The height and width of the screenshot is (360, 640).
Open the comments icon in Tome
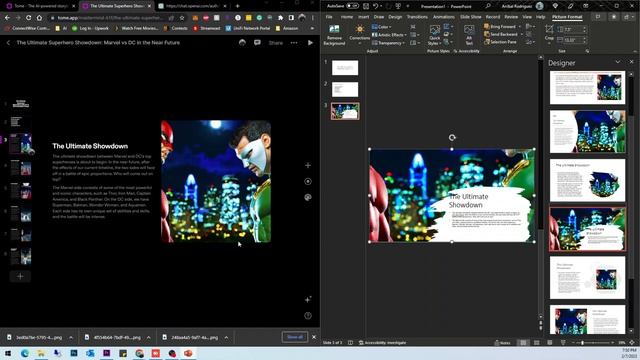[x=257, y=42]
